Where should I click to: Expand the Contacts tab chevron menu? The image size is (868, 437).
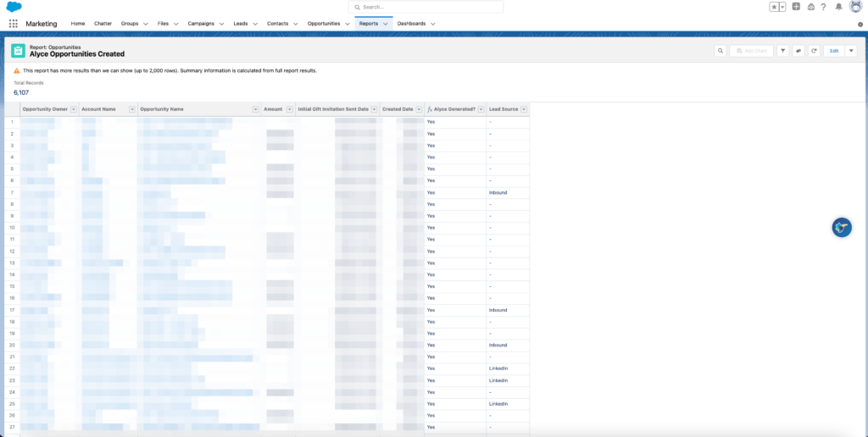[x=296, y=25]
